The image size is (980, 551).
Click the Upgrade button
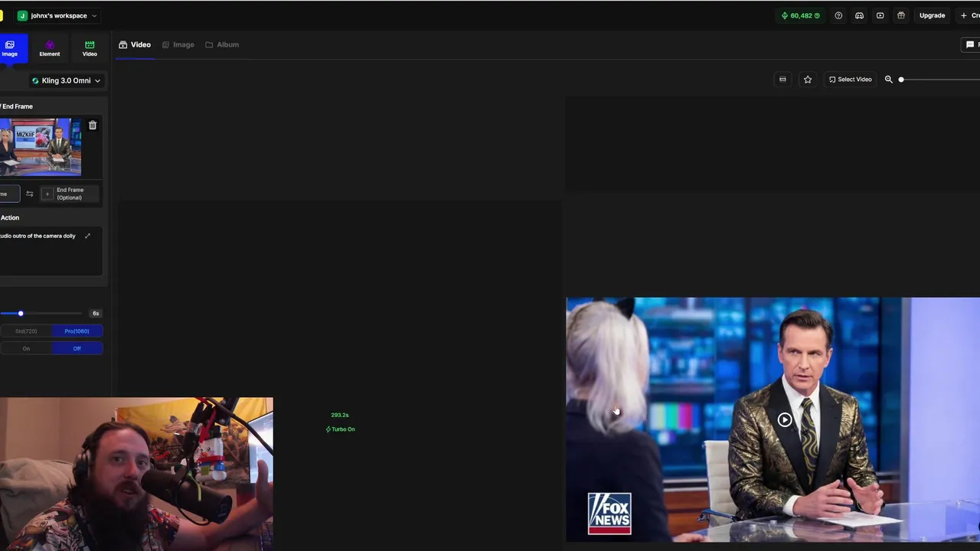(932, 15)
